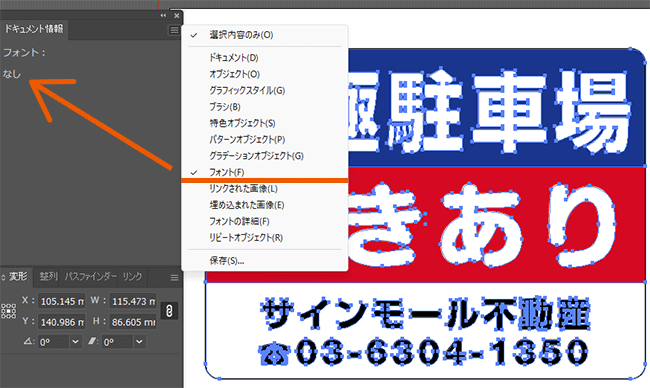Collapse the panel with double-arrow icon

163,15
